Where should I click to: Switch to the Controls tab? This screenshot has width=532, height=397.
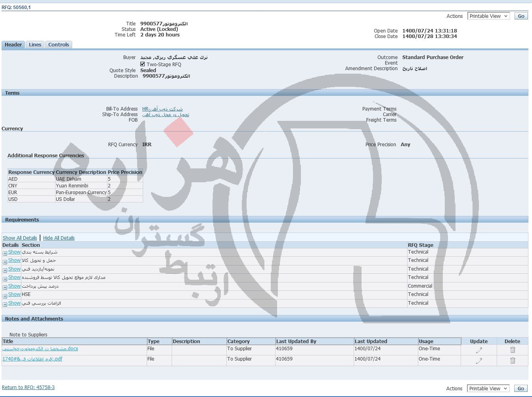(x=59, y=45)
